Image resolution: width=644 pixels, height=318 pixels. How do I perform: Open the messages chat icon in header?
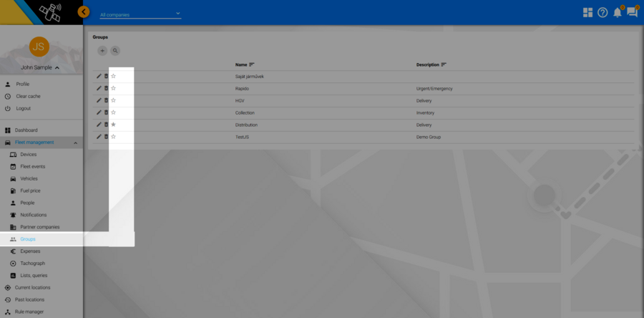click(632, 12)
